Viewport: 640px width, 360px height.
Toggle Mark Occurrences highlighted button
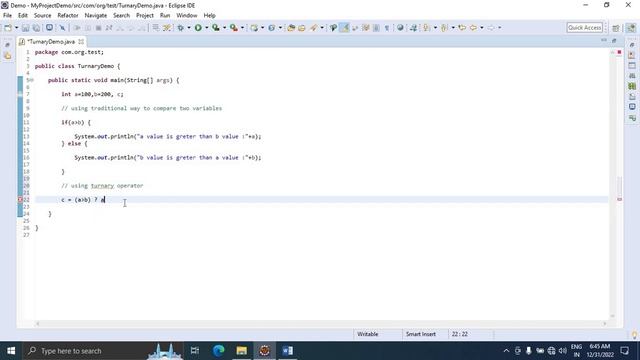345,28
